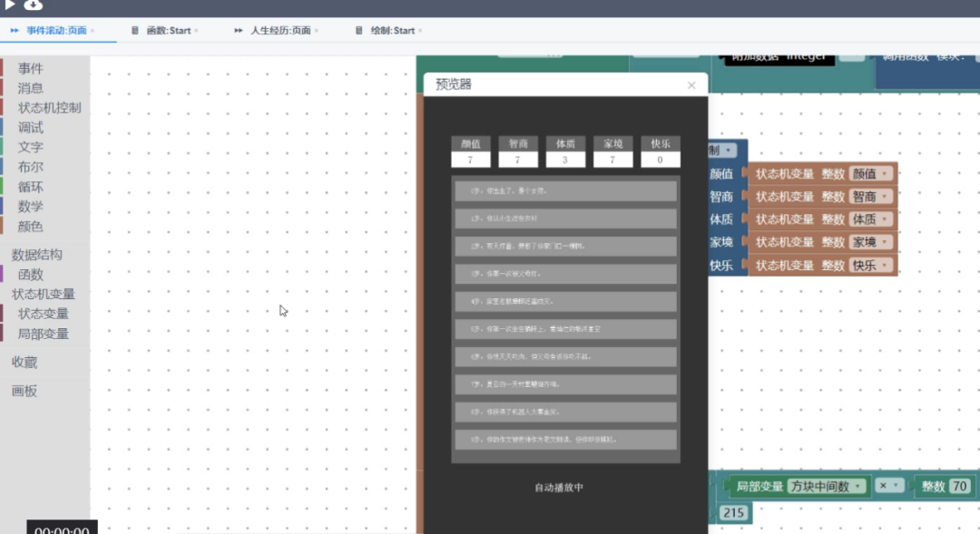Click the double-arrow icon on 事件滚动:页面 tab
Image resolution: width=980 pixels, height=534 pixels.
point(15,30)
